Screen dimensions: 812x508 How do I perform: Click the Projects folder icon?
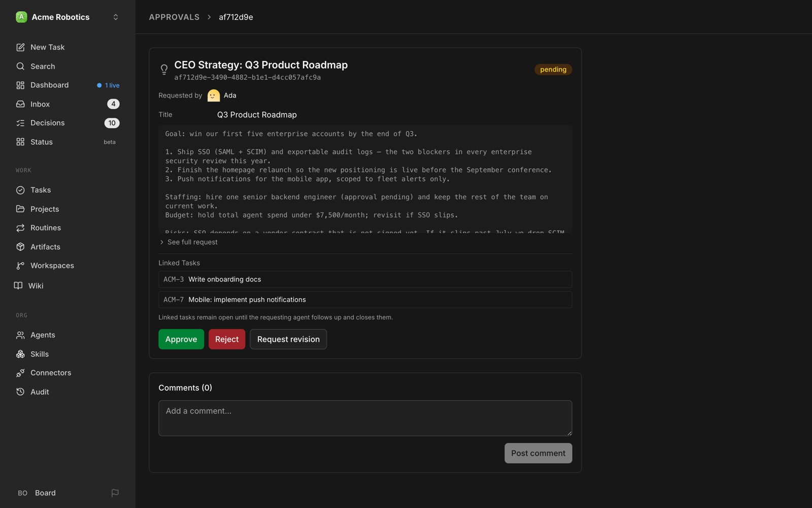click(20, 209)
